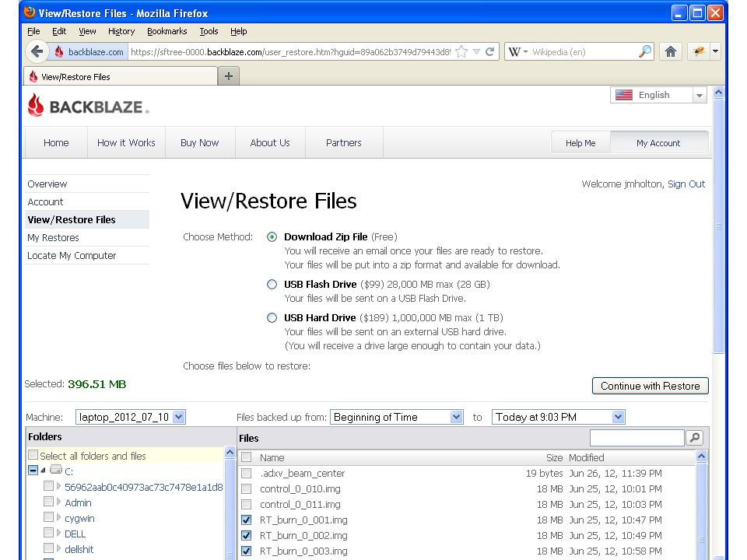Select the View/Restore Files browser tab

(x=121, y=77)
